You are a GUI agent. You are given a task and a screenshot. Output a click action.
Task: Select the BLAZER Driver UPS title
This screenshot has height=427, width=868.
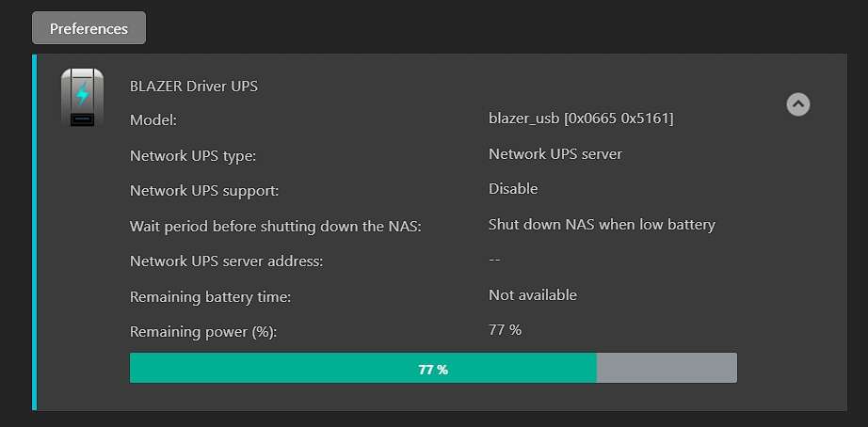click(x=194, y=87)
